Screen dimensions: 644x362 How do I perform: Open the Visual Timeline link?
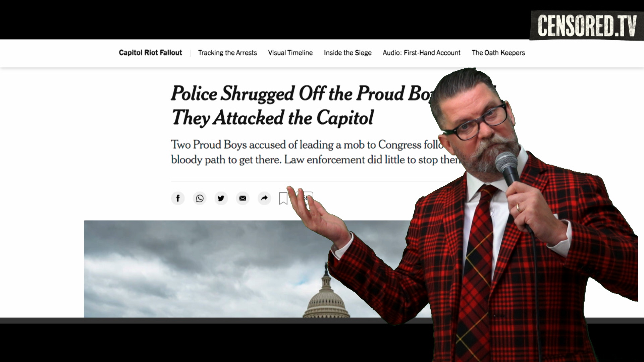290,53
